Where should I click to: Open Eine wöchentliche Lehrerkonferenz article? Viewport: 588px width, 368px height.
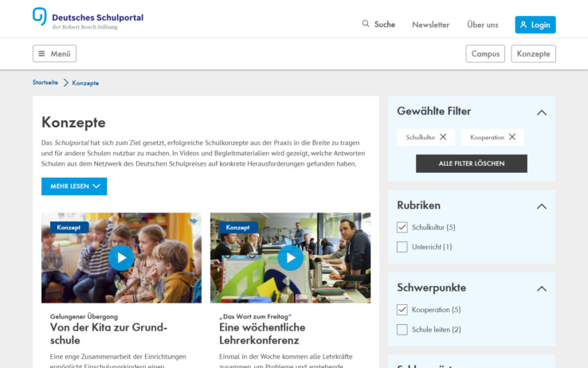click(x=262, y=334)
